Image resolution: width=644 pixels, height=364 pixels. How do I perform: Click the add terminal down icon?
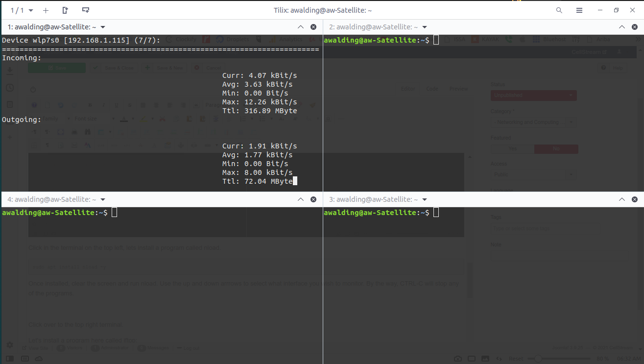(86, 10)
